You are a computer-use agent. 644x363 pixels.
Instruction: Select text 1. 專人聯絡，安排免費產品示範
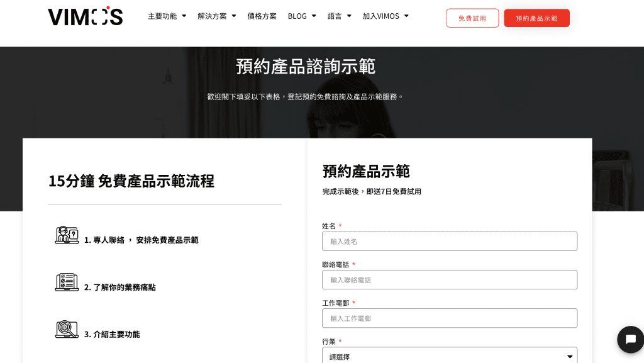pyautogui.click(x=142, y=240)
